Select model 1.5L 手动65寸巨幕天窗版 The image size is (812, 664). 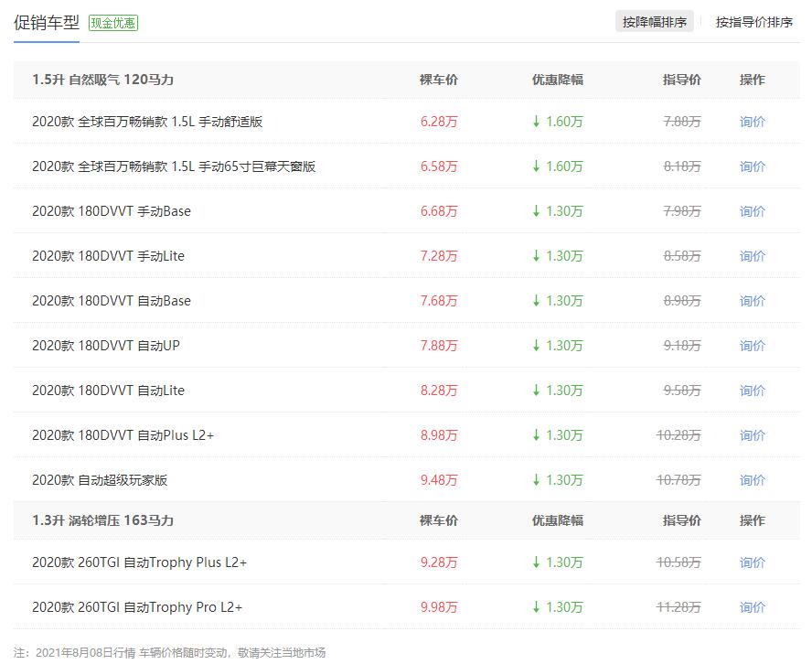[x=243, y=166]
